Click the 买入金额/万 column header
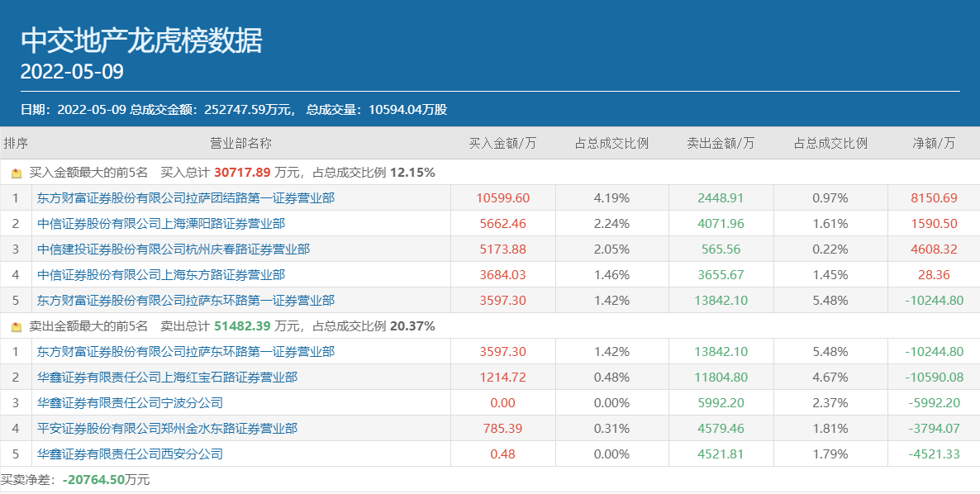This screenshot has height=494, width=980. [x=502, y=143]
